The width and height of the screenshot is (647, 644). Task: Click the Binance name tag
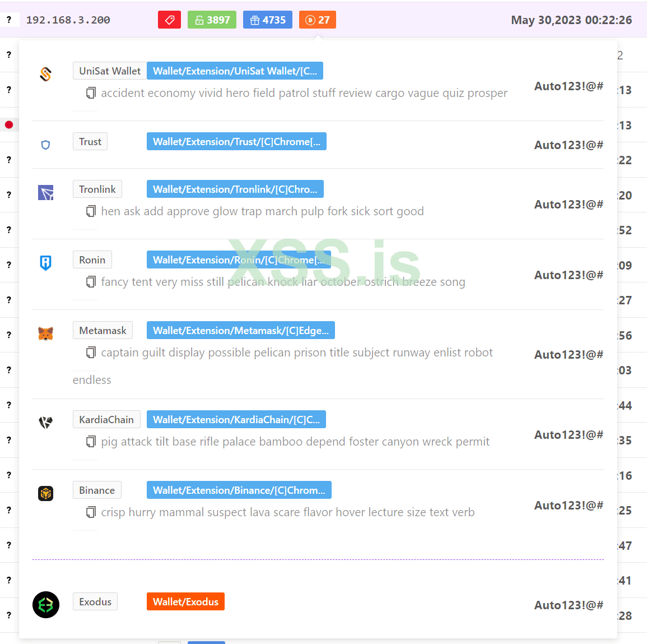[x=97, y=490]
